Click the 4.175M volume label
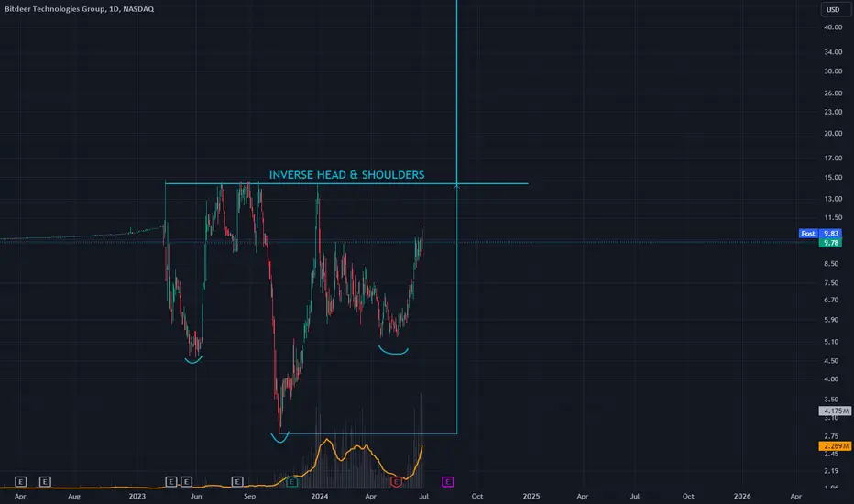 coord(836,411)
